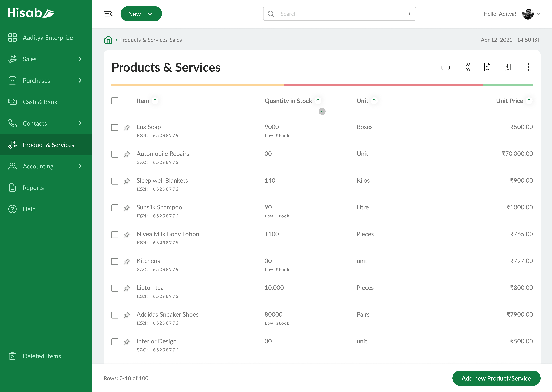Pin the Sunsilk Shampoo item
The width and height of the screenshot is (552, 392).
[127, 208]
